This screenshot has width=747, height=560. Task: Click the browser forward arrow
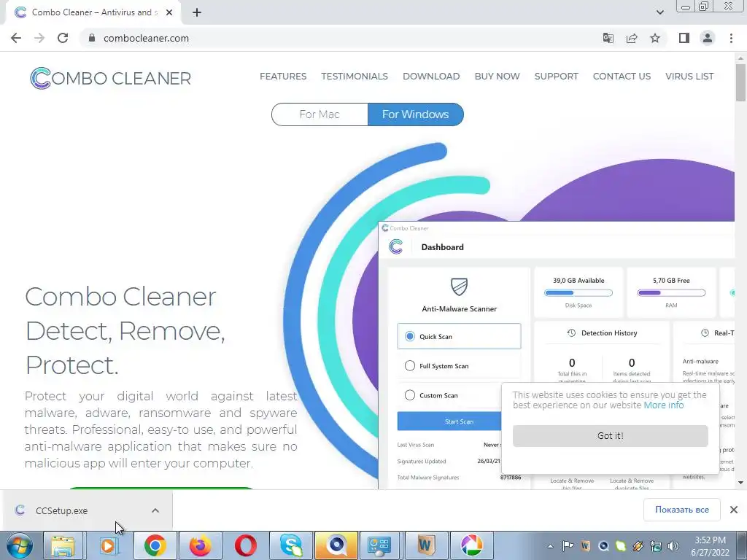click(x=39, y=38)
